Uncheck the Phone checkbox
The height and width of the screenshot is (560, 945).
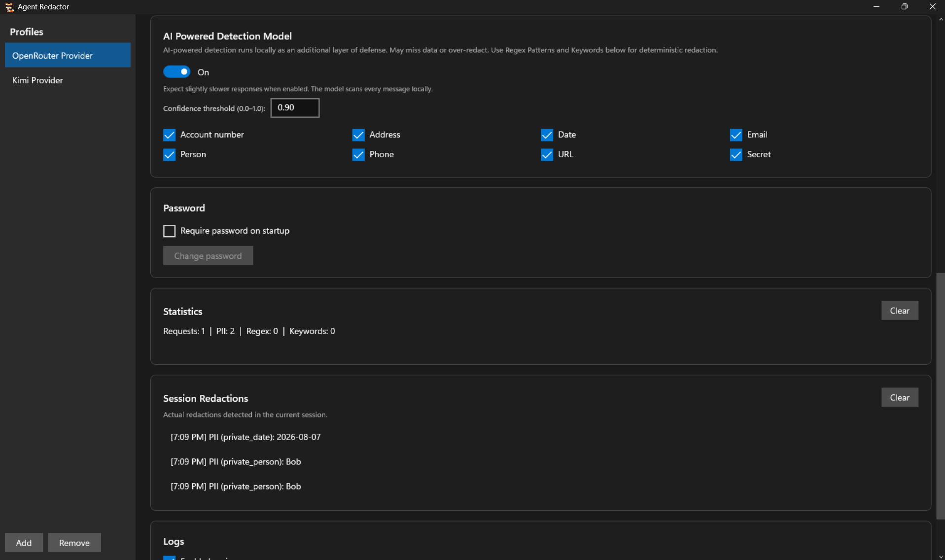click(x=358, y=154)
